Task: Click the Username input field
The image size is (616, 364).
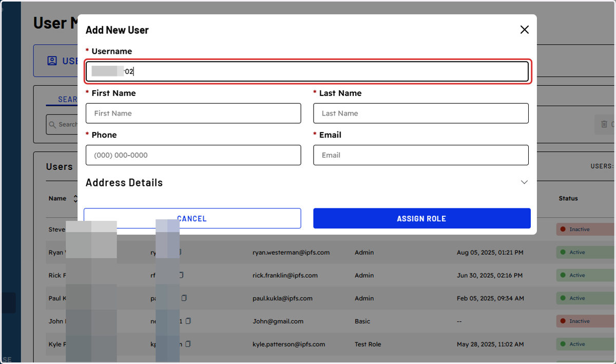Action: click(307, 72)
